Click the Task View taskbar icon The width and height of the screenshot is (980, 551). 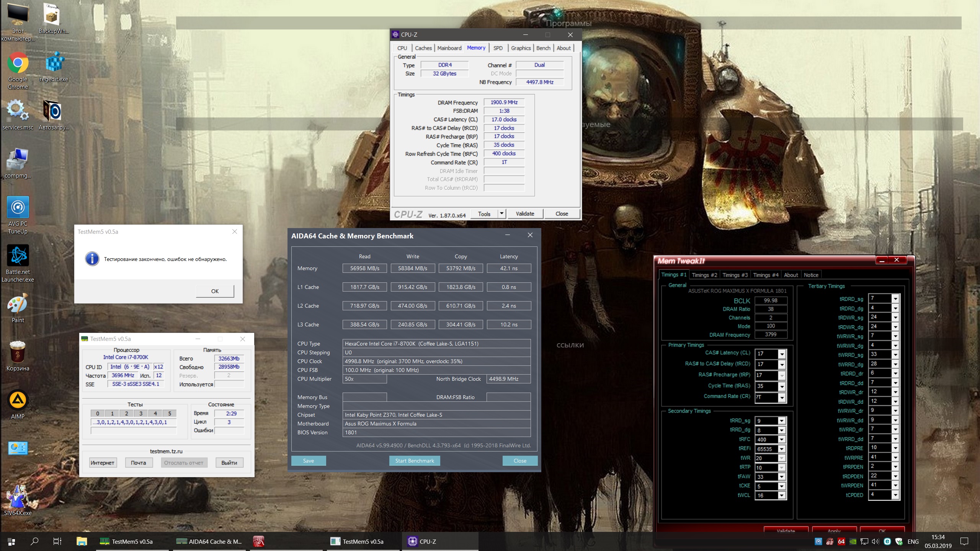click(57, 541)
